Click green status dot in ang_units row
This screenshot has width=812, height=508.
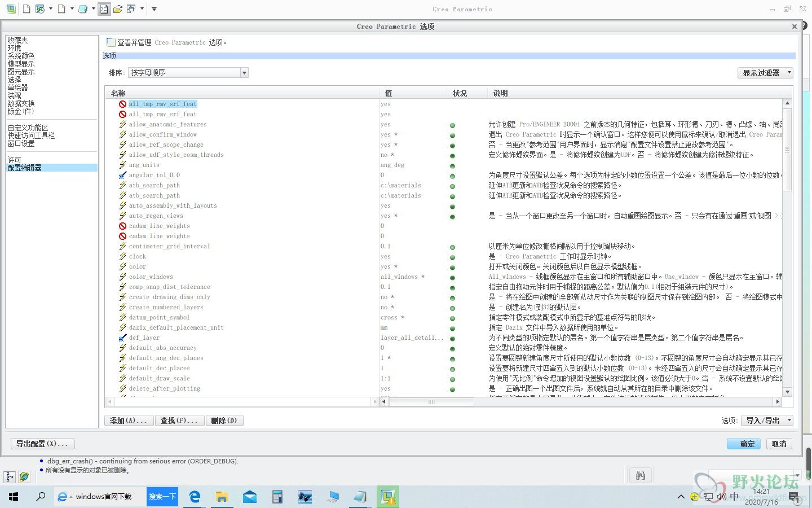[452, 166]
